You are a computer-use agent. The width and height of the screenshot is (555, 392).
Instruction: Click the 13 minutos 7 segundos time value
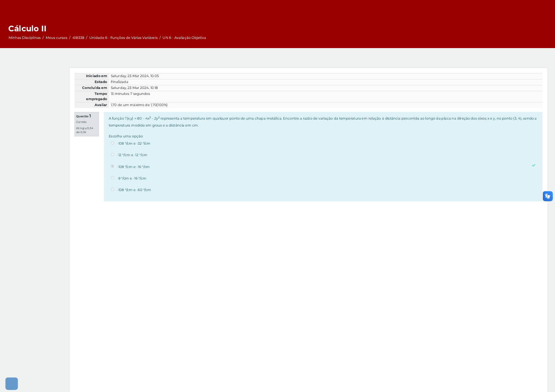pyautogui.click(x=130, y=94)
